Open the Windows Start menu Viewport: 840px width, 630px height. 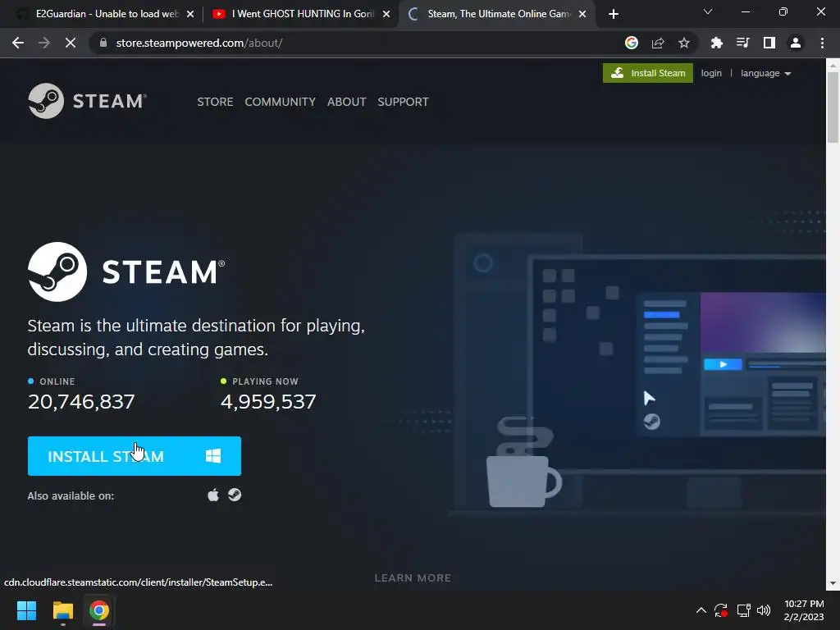click(x=26, y=610)
